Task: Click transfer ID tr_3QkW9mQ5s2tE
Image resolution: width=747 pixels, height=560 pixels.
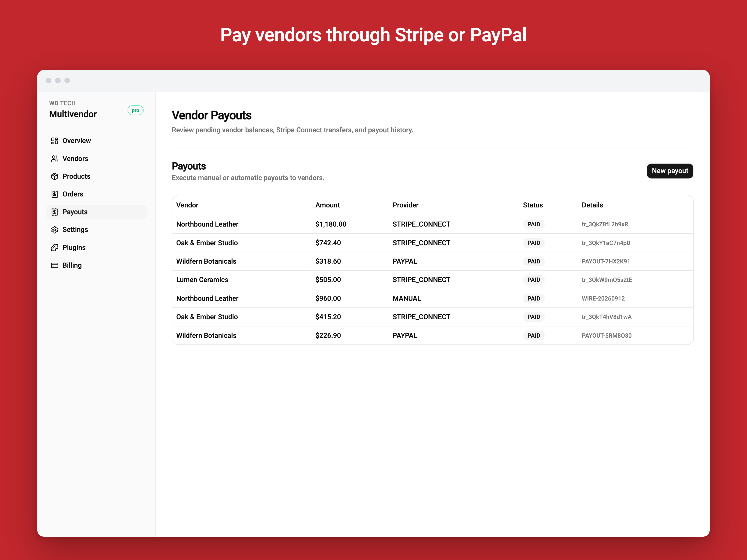Action: pos(606,280)
